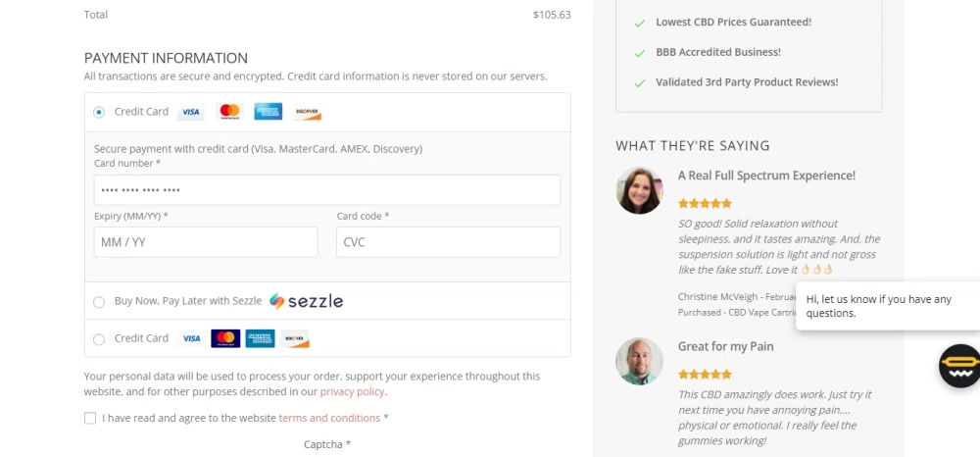Click the Sezzle logo

(x=306, y=301)
